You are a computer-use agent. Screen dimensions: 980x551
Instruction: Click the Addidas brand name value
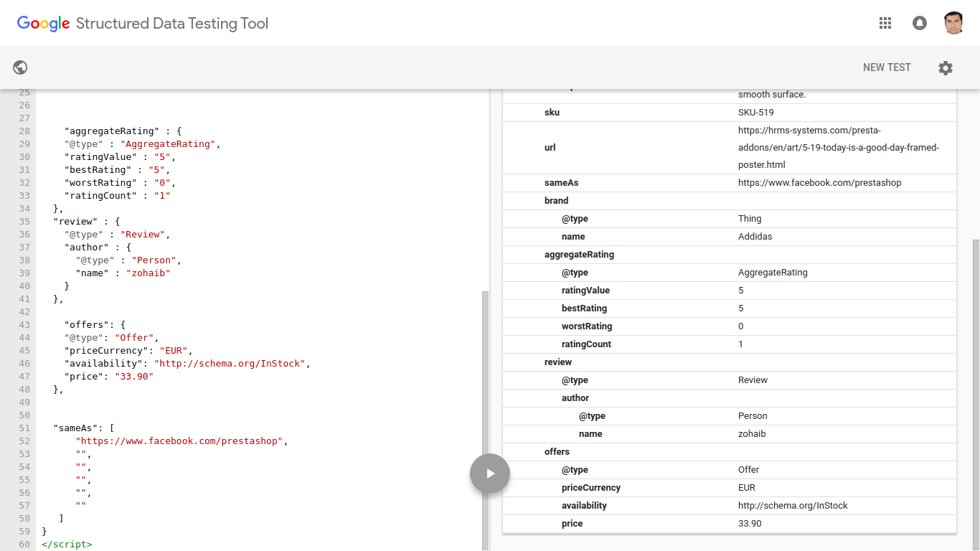[755, 237]
